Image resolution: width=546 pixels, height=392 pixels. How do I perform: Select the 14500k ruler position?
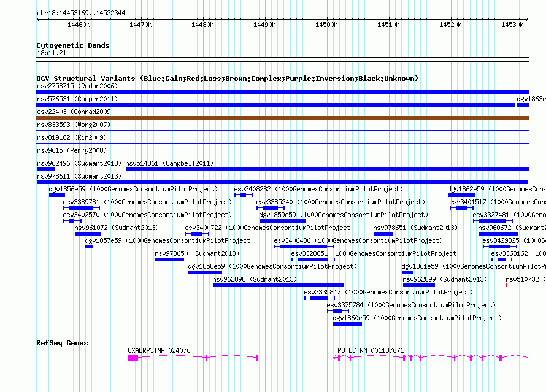click(x=326, y=25)
